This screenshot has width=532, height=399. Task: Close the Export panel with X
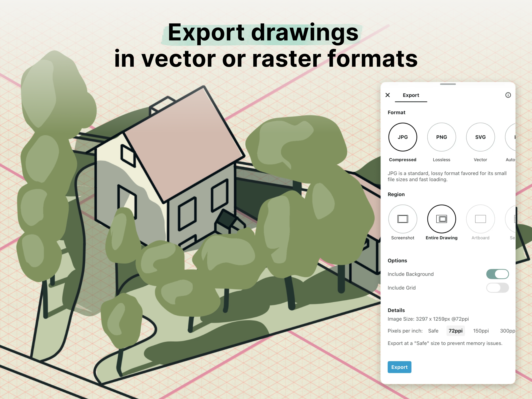point(388,95)
